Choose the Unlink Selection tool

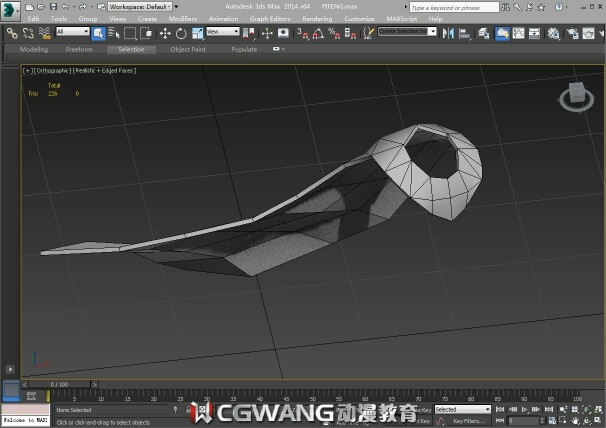(x=28, y=34)
